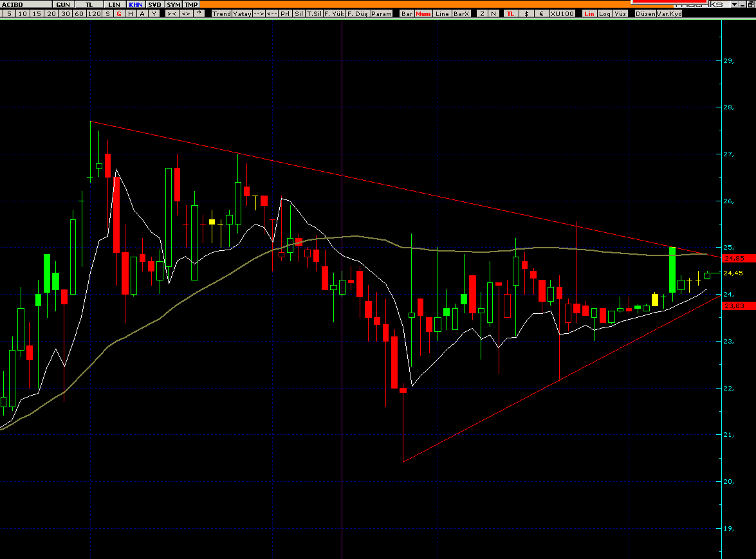Click the '><' compress chart button
The image size is (756, 559).
click(x=172, y=14)
